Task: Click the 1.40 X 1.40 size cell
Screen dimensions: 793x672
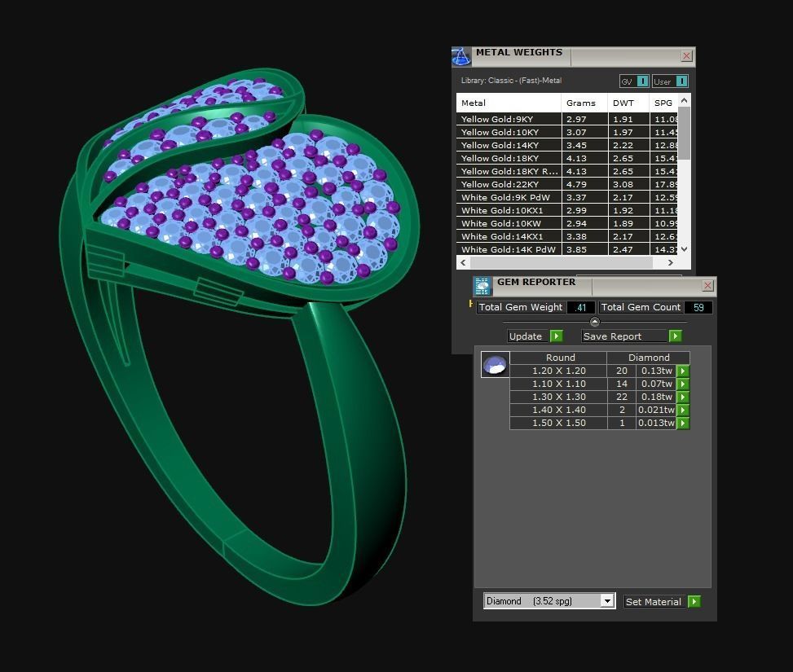Action: pos(558,410)
